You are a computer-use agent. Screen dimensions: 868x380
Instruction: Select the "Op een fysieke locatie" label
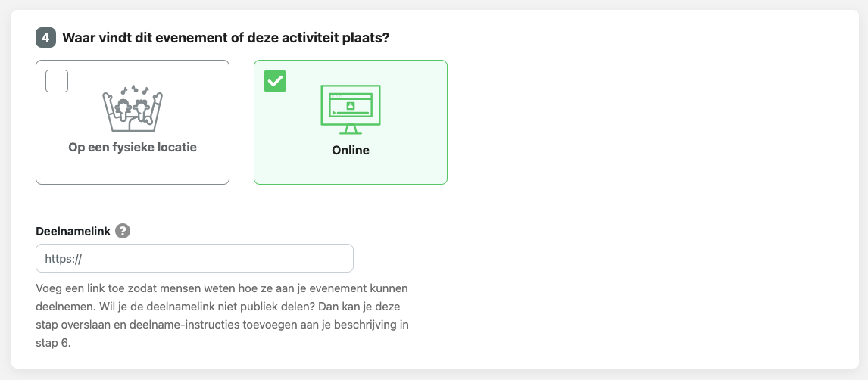tap(133, 148)
